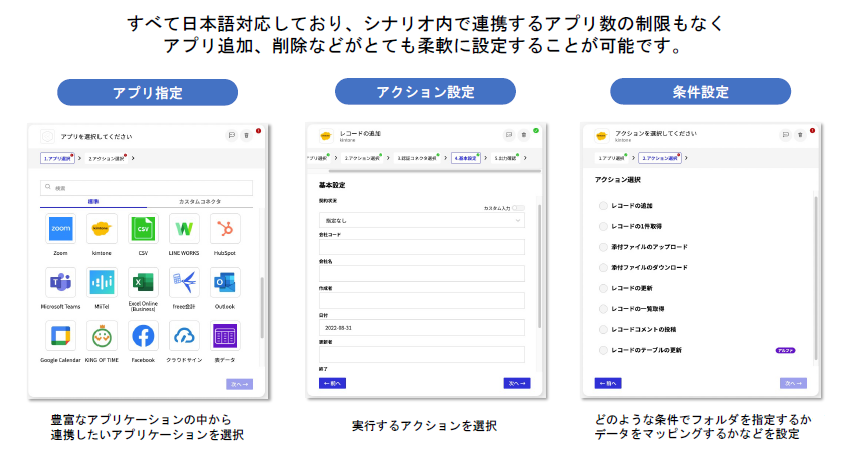Select the レコードの一覧取得 radio option
851x450 pixels.
point(603,309)
